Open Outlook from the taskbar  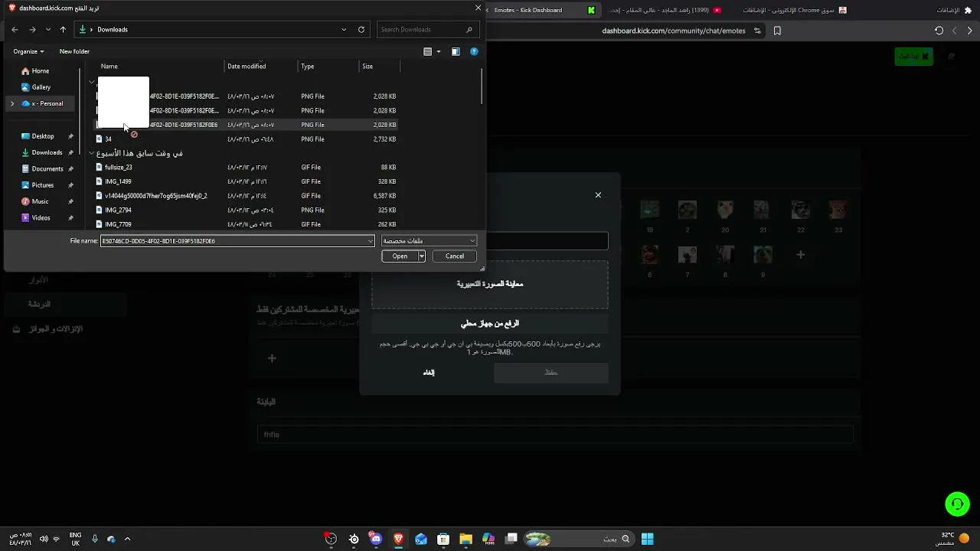pos(420,539)
